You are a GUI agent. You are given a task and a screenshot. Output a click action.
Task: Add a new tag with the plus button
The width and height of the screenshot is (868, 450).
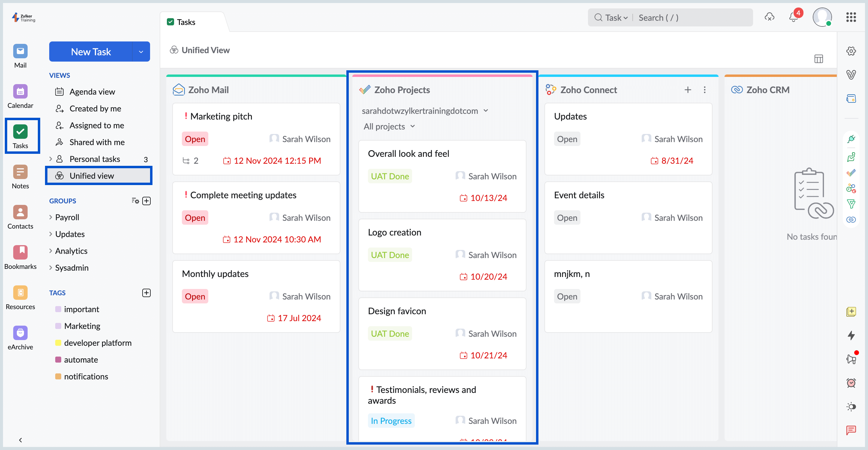click(146, 293)
